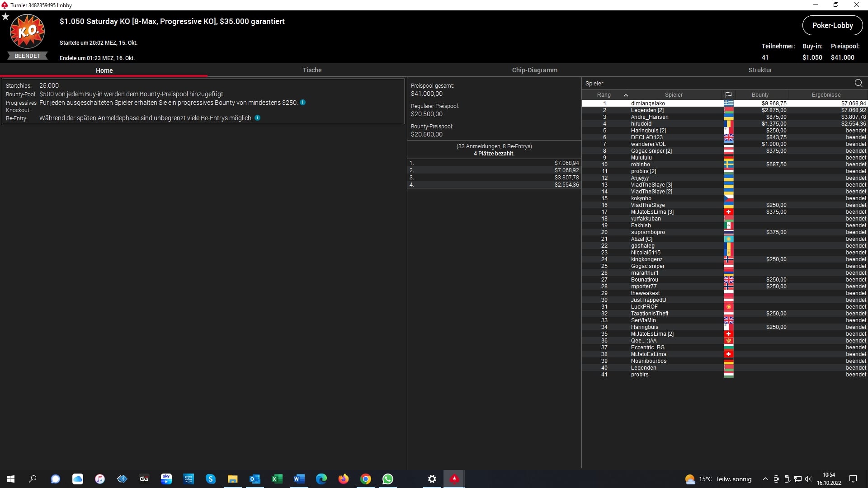
Task: Click into the Spieler search field
Action: 714,84
